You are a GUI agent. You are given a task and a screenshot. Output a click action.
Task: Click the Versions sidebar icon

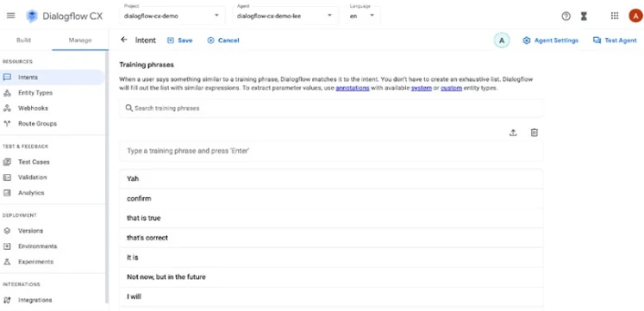tap(7, 231)
